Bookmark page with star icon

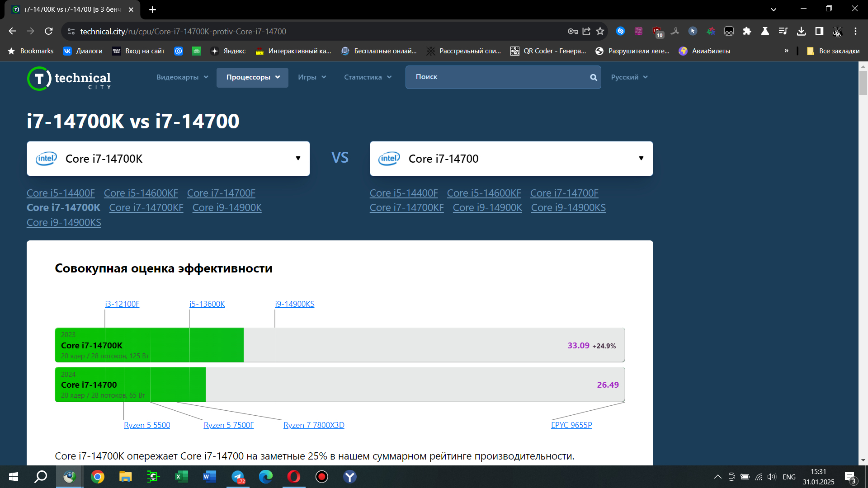(600, 31)
